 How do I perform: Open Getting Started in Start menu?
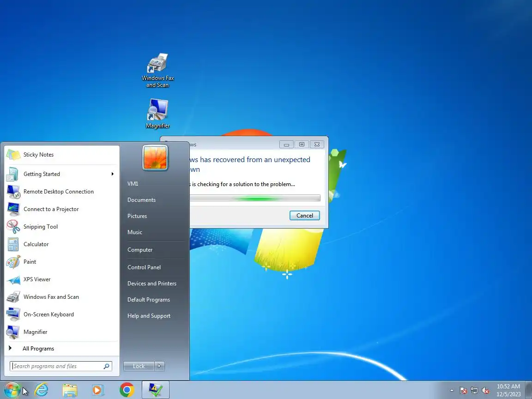pos(62,174)
